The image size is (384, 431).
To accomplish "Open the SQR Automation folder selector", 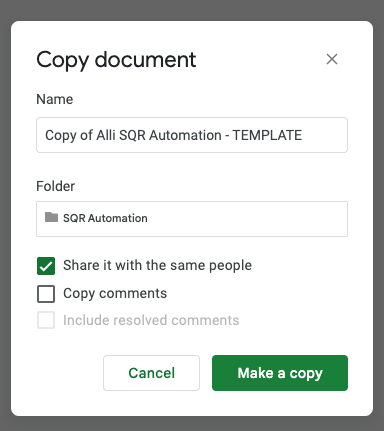I will click(x=192, y=219).
